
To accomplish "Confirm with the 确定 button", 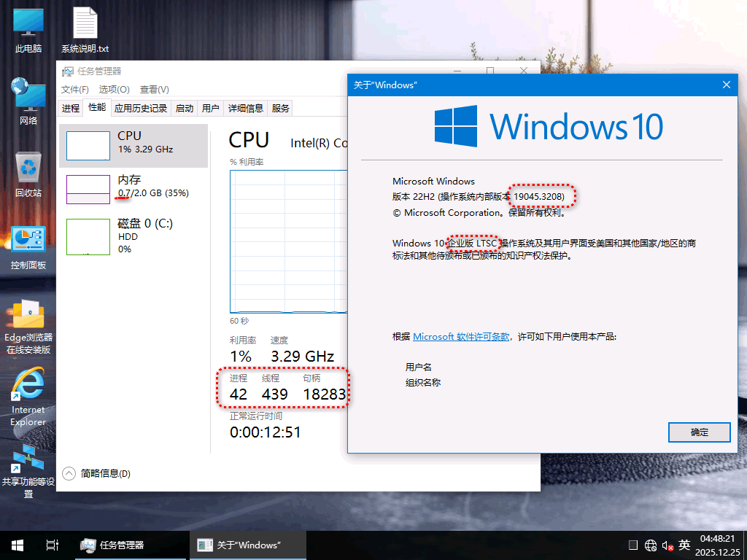I will (x=700, y=432).
